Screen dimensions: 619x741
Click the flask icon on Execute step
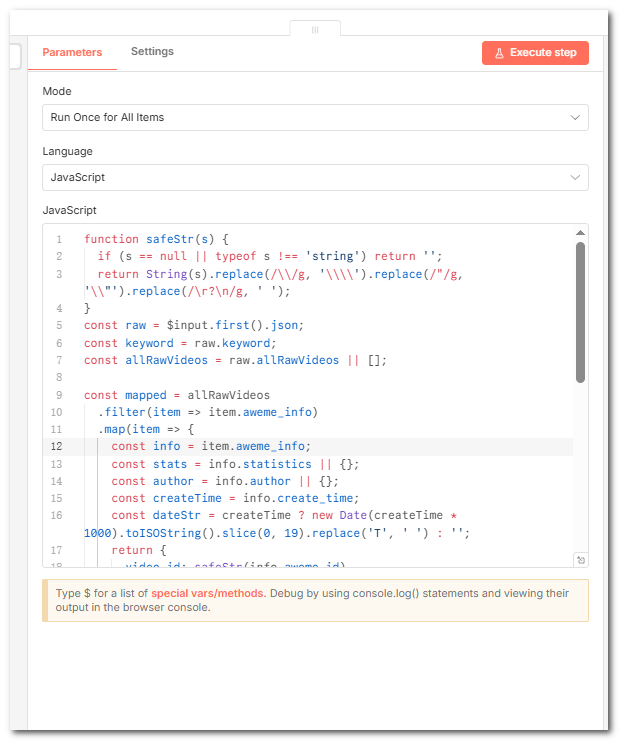(x=499, y=53)
